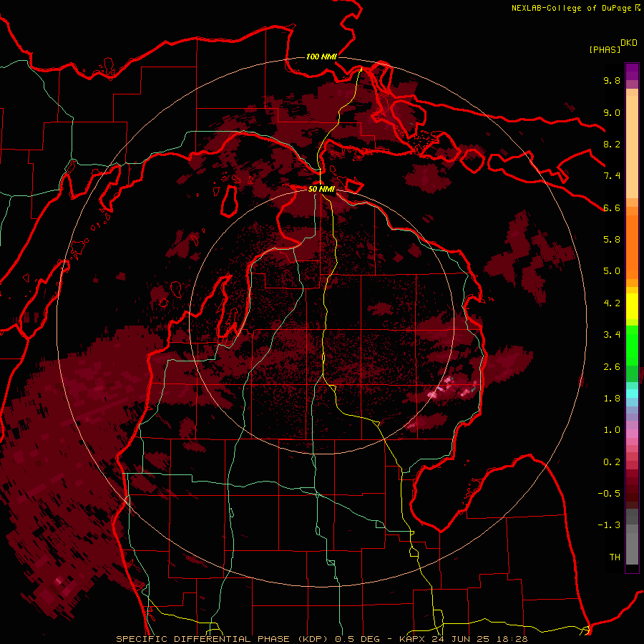Click the TH threshold label
Viewport: 644px width, 644px height.
tap(615, 557)
